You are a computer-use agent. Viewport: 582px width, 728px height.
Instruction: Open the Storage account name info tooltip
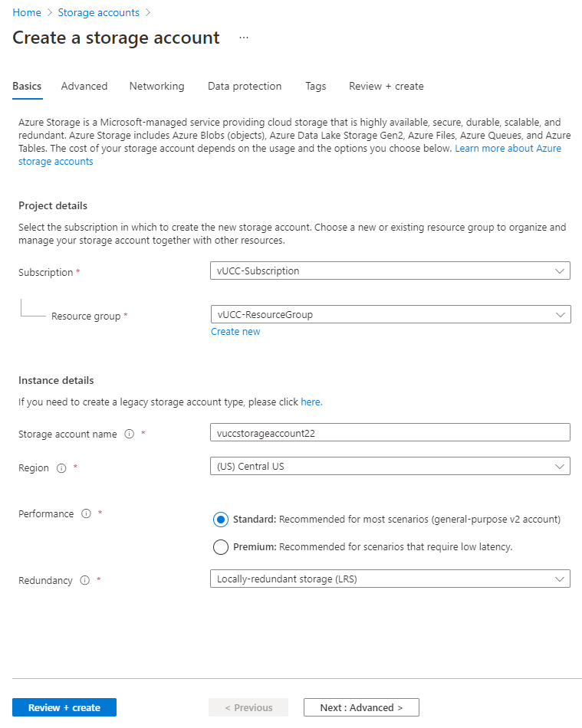coord(128,434)
